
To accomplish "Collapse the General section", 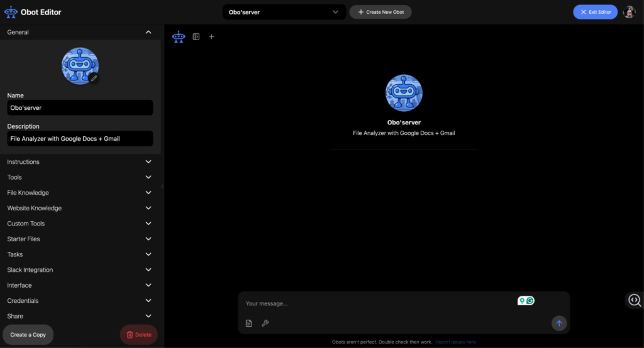I will pyautogui.click(x=80, y=32).
